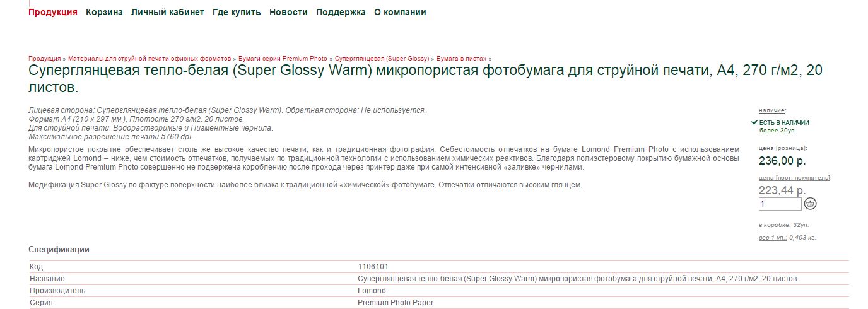Screen dimensions: 868x309
Task: Click the Спецификации heading
Action: click(59, 250)
